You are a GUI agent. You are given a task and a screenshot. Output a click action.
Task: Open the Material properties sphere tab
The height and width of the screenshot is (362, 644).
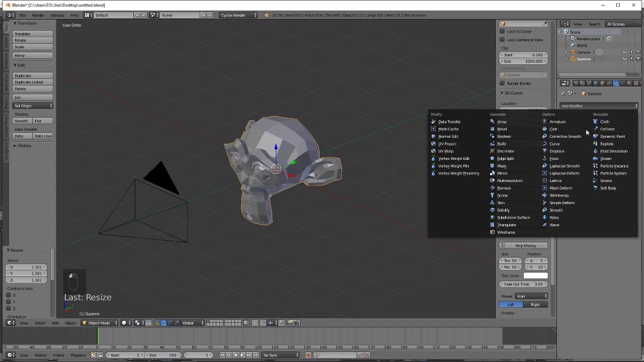tap(629, 83)
